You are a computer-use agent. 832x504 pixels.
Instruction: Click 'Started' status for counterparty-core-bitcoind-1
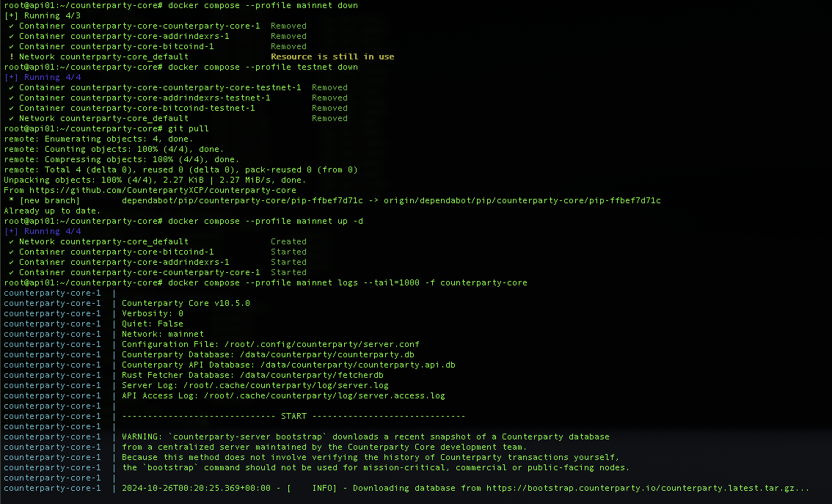[288, 252]
